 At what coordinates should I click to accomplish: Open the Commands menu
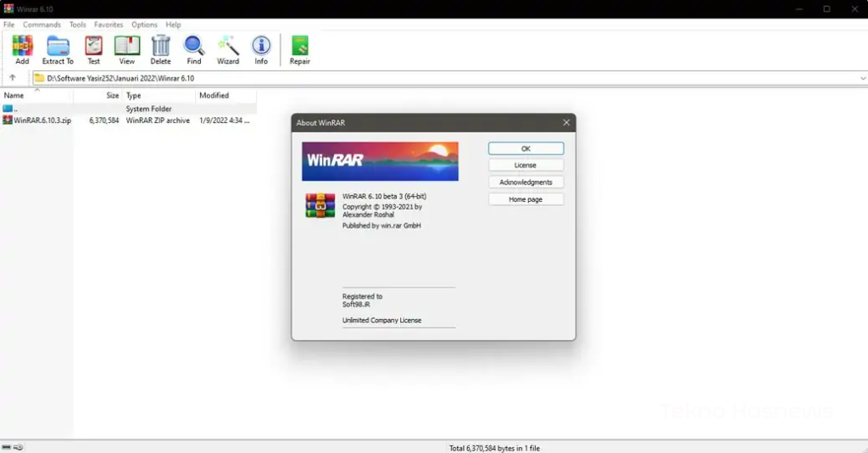click(x=42, y=25)
